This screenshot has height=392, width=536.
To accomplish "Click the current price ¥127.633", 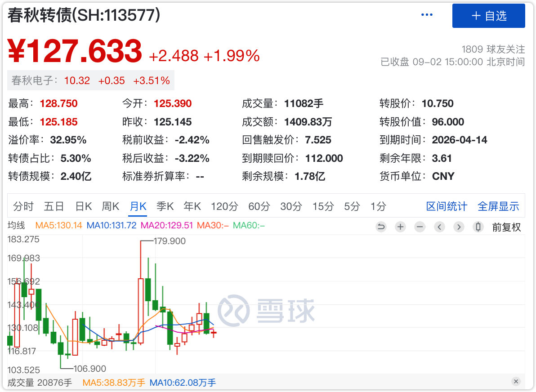I will 75,51.
